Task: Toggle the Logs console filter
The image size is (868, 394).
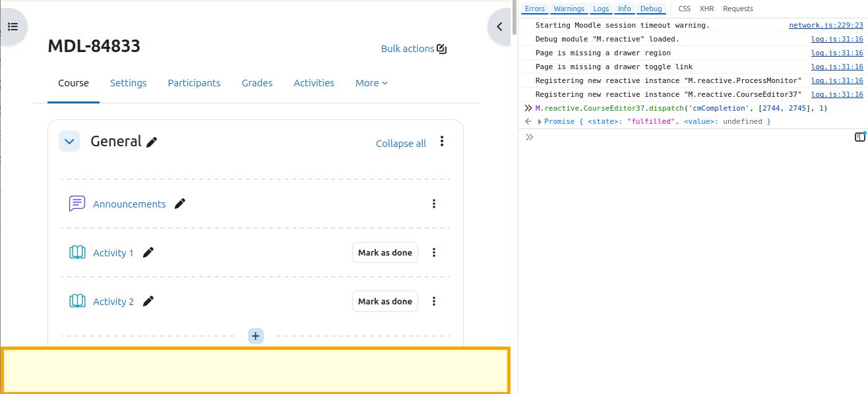Action: click(601, 9)
